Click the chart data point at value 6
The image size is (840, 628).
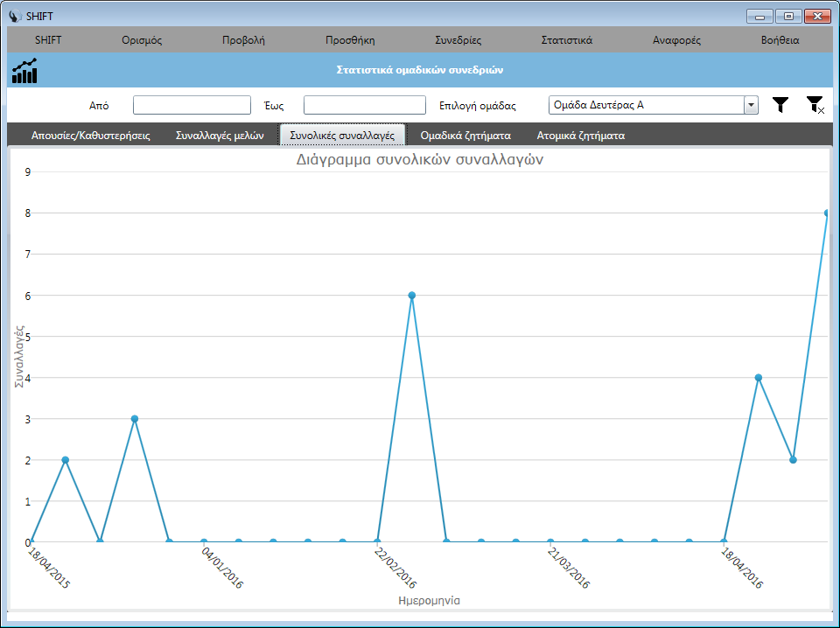pos(411,296)
